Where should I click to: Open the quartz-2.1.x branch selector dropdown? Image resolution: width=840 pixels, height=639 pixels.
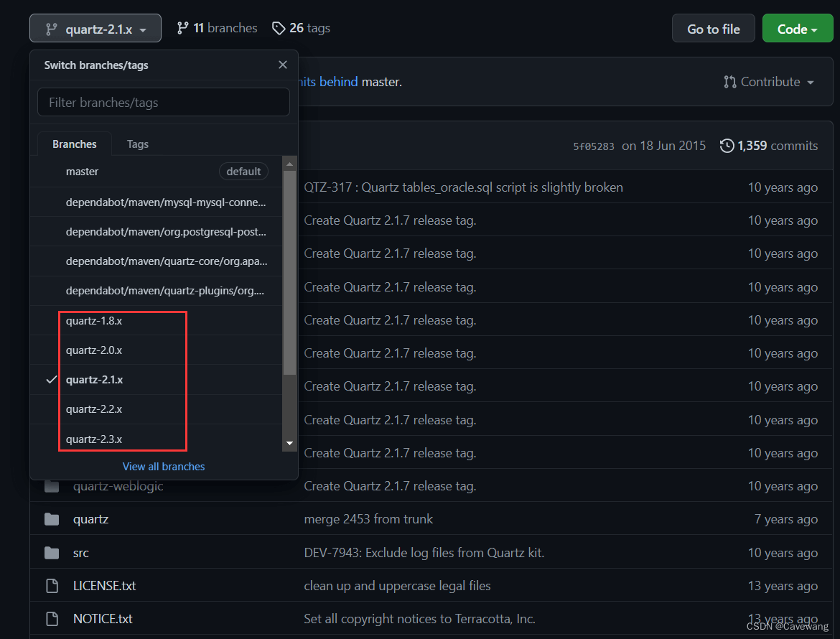(x=95, y=29)
